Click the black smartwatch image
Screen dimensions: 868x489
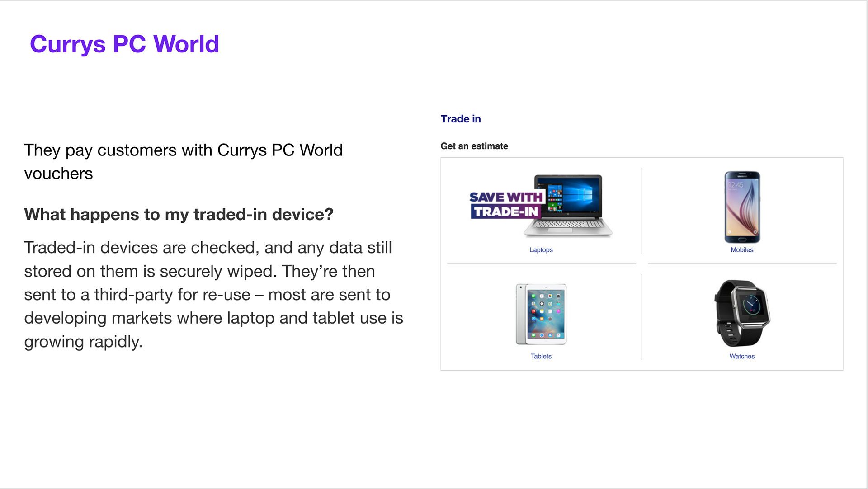click(x=742, y=313)
